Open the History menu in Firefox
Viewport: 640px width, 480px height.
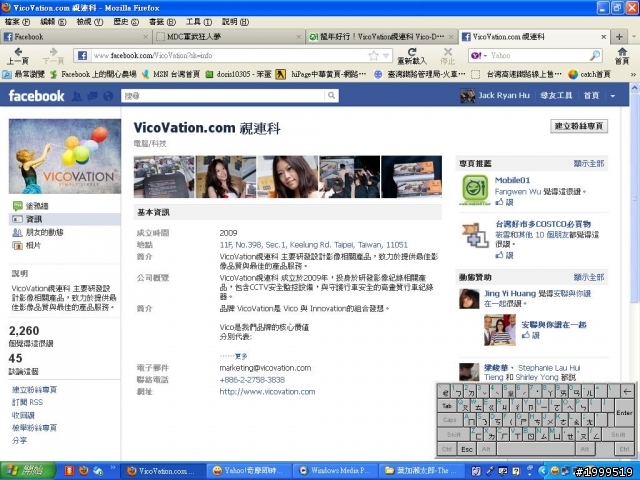[126, 22]
